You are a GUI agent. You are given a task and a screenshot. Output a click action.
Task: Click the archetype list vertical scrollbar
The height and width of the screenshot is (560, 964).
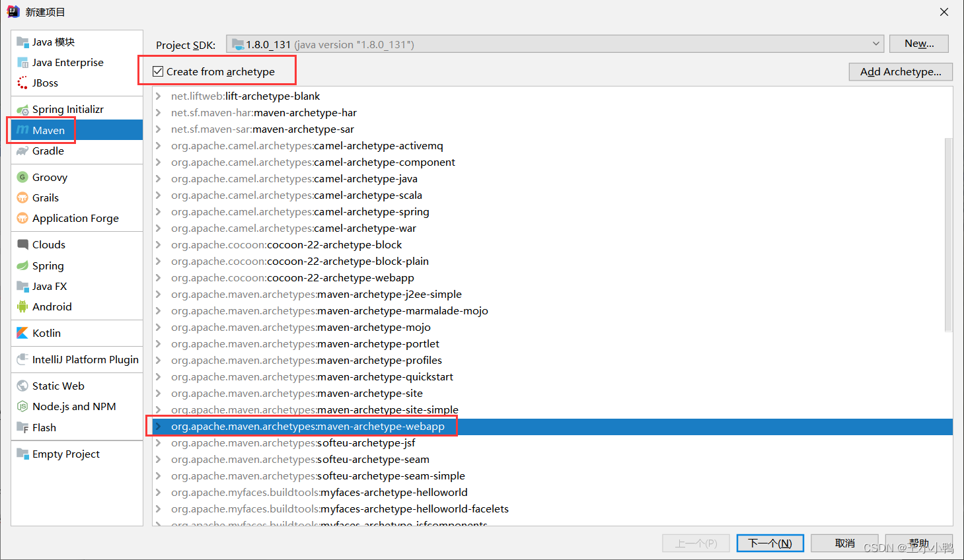click(948, 234)
